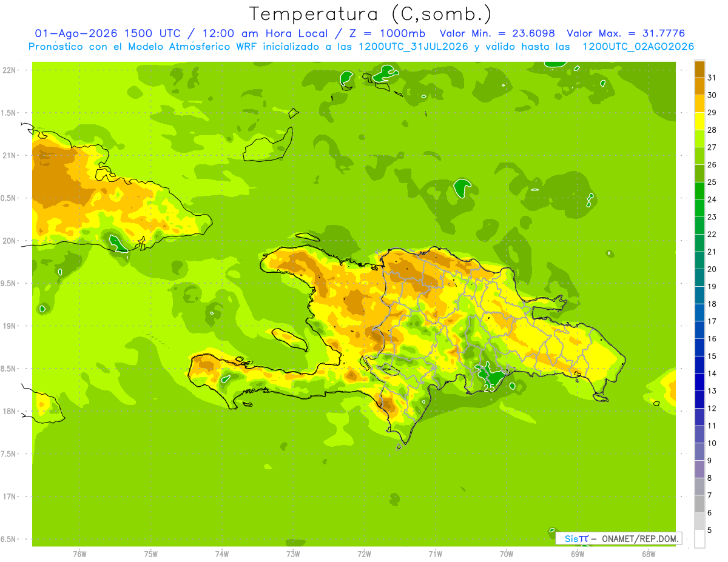Click the "15" label on the colorbar
Viewport: 728px width, 562px height.
[712, 356]
